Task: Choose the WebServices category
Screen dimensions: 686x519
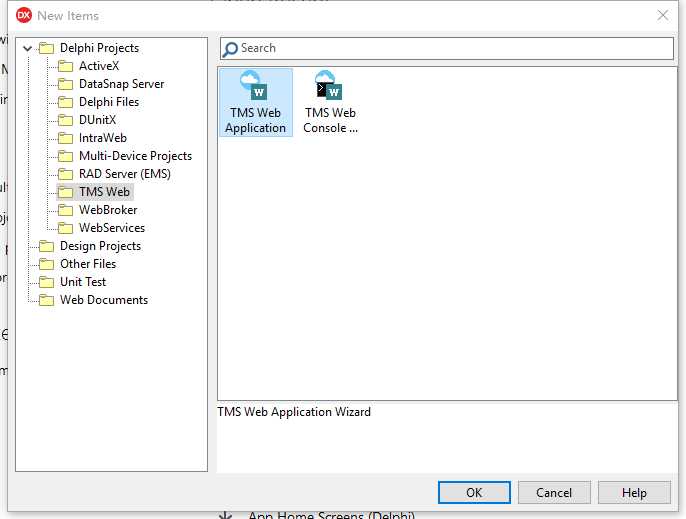Action: [x=112, y=228]
